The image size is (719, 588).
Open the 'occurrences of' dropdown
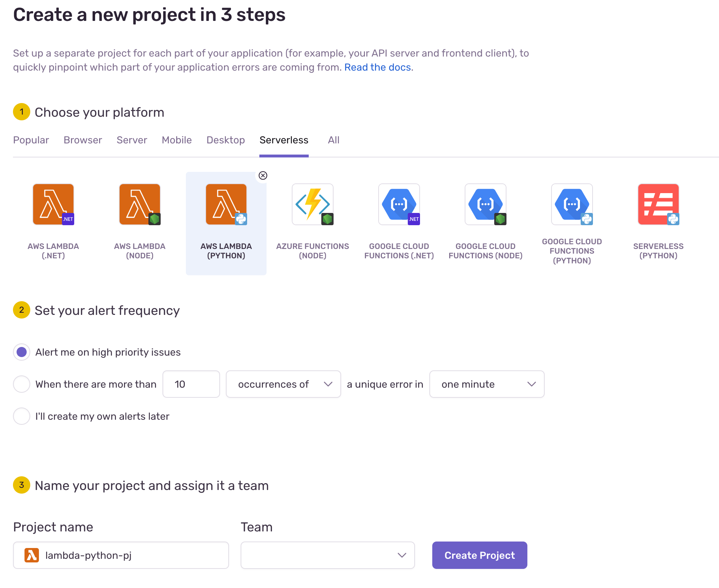tap(283, 384)
